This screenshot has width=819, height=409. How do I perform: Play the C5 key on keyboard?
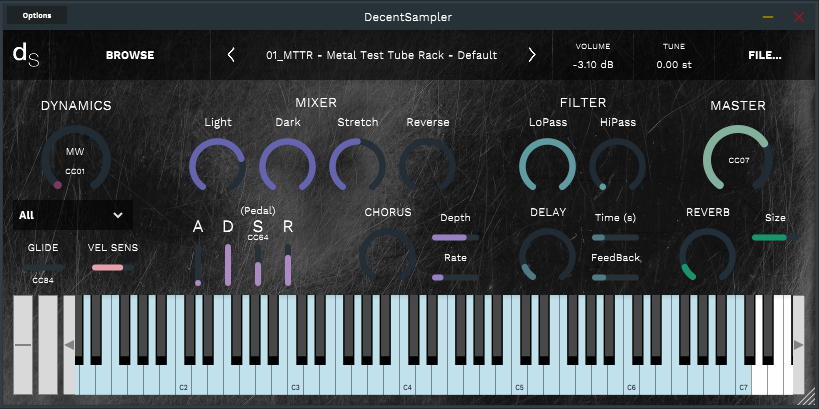pyautogui.click(x=519, y=380)
